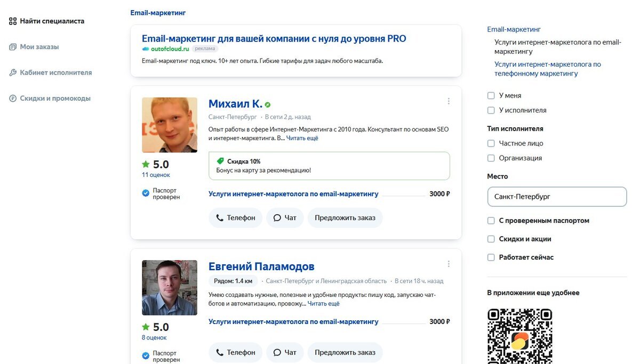
Task: Expand Евгений Паламодов description with Читать ещё
Action: [x=323, y=304]
